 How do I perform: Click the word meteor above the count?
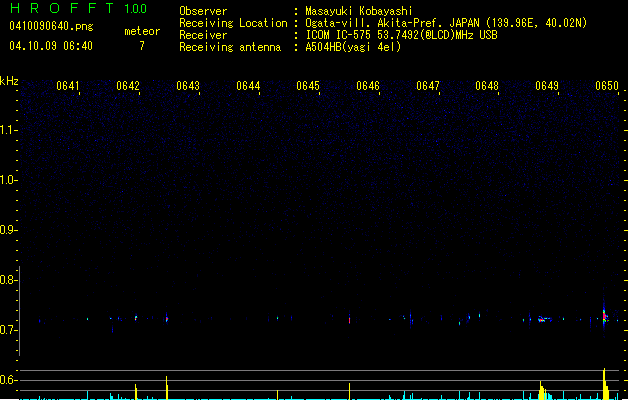pos(142,31)
